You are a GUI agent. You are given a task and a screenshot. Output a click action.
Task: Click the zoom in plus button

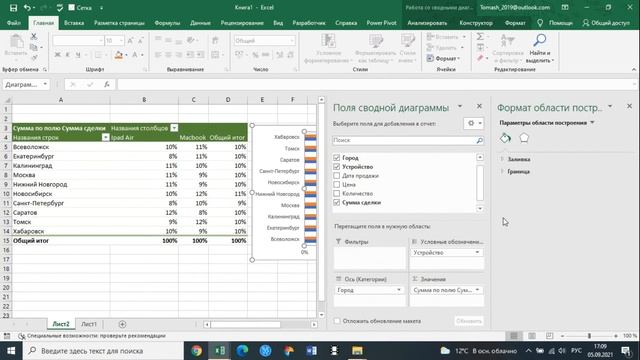pyautogui.click(x=616, y=336)
